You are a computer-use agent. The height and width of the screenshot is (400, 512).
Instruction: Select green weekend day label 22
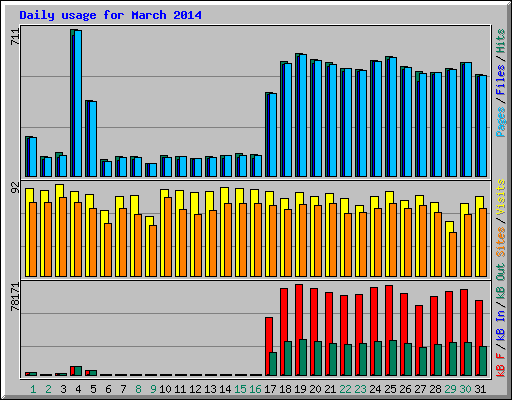[x=345, y=389]
